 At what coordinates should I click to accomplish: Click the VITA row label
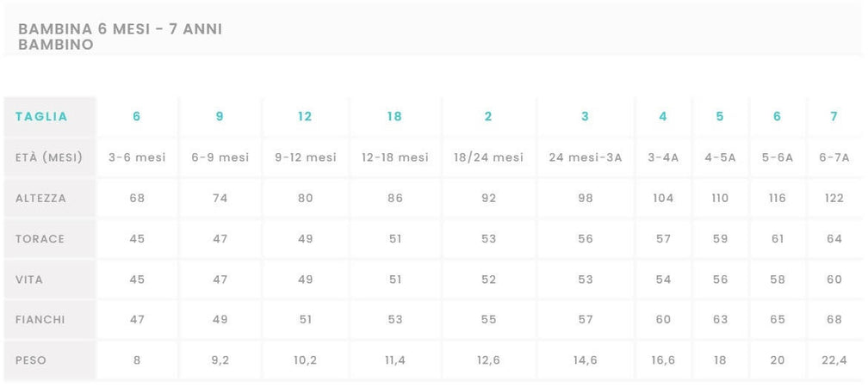tap(30, 279)
